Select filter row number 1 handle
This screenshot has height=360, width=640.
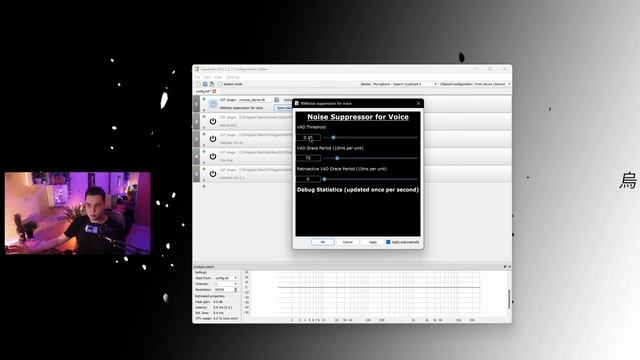point(196,104)
